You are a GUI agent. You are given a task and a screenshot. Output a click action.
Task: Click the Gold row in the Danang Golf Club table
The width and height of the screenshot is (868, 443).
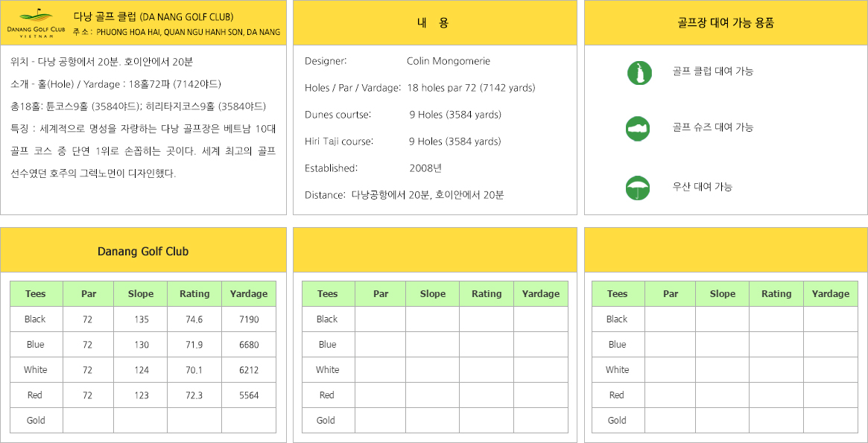(143, 421)
